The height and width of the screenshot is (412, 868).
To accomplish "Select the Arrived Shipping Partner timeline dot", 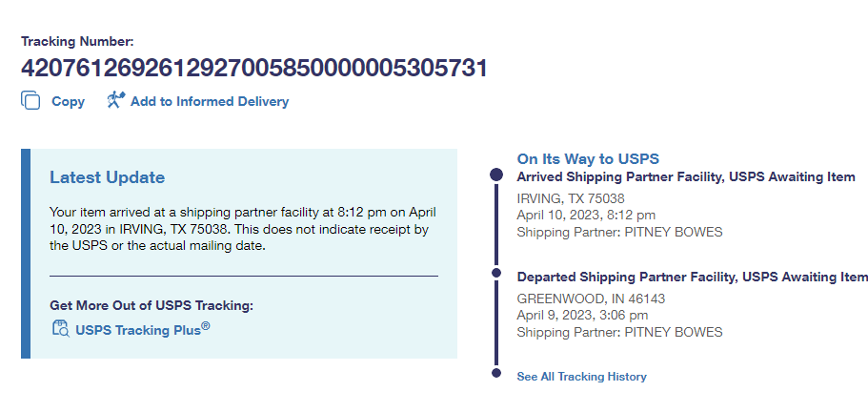I will pos(495,175).
